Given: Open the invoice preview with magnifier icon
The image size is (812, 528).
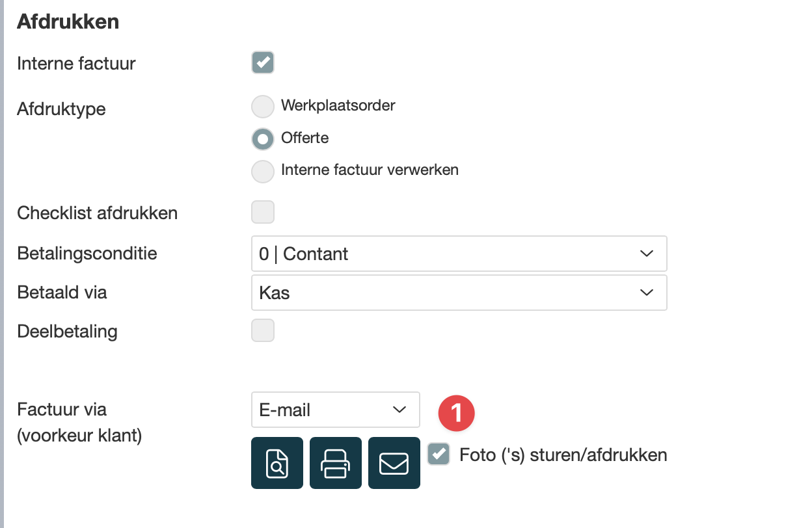Looking at the screenshot, I should [x=277, y=462].
